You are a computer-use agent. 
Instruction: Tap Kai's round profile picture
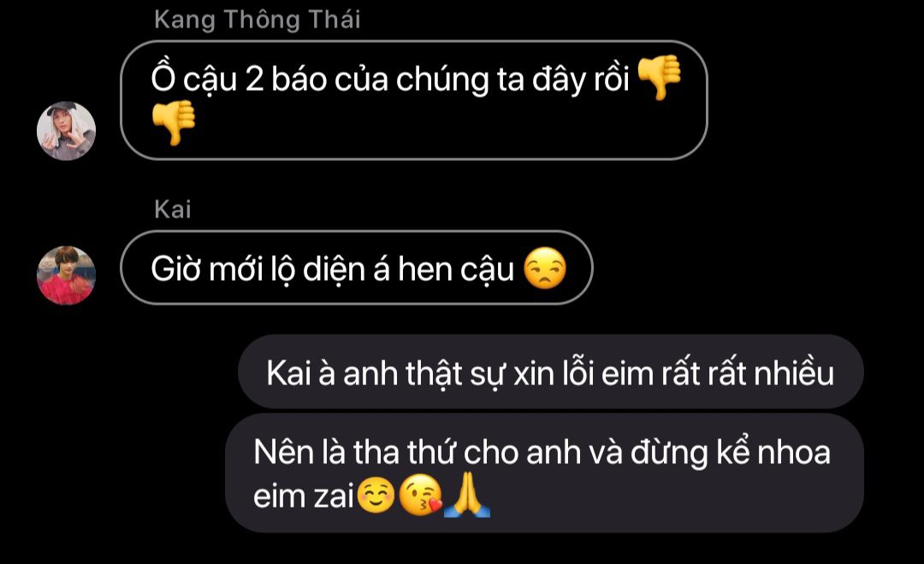coord(66,276)
